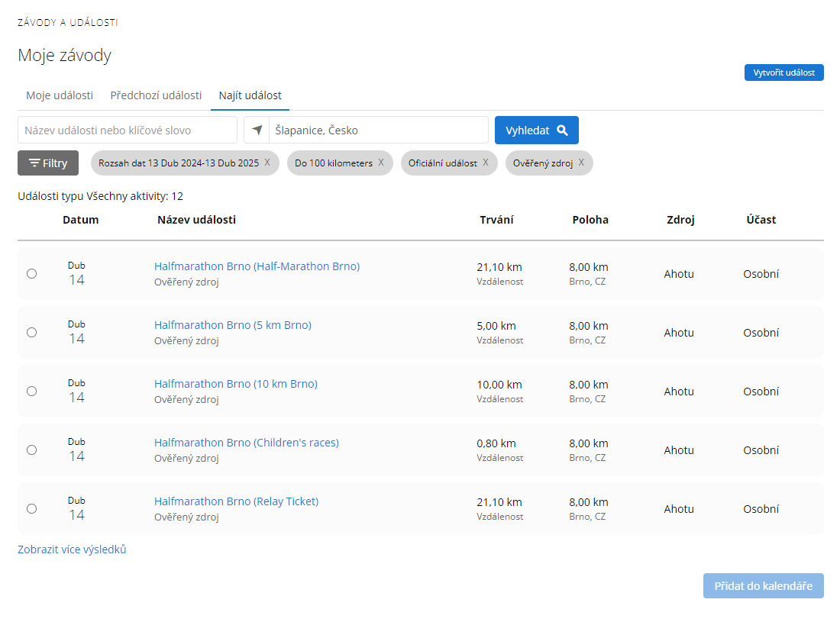Select the 10 km Brno event radio
This screenshot has width=840, height=622.
[31, 391]
